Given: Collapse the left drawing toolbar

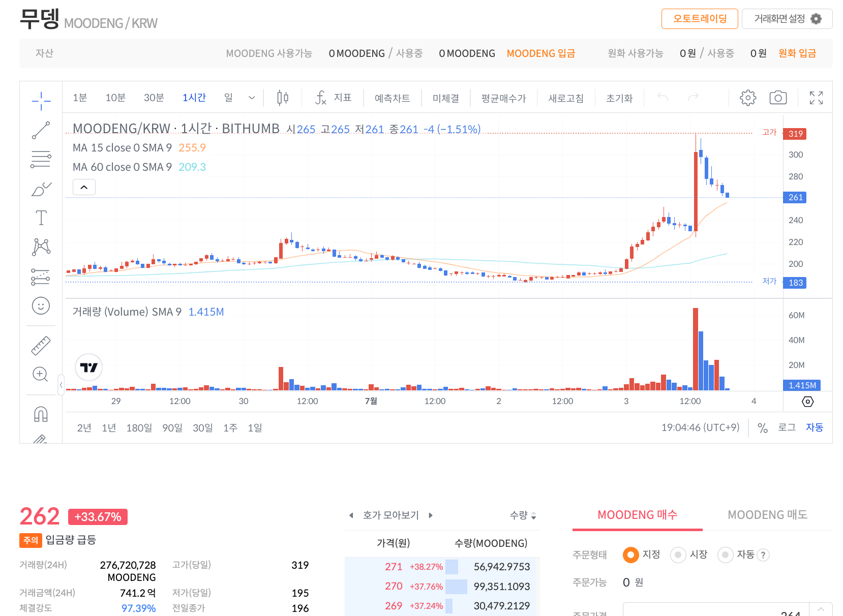Looking at the screenshot, I should (61, 385).
